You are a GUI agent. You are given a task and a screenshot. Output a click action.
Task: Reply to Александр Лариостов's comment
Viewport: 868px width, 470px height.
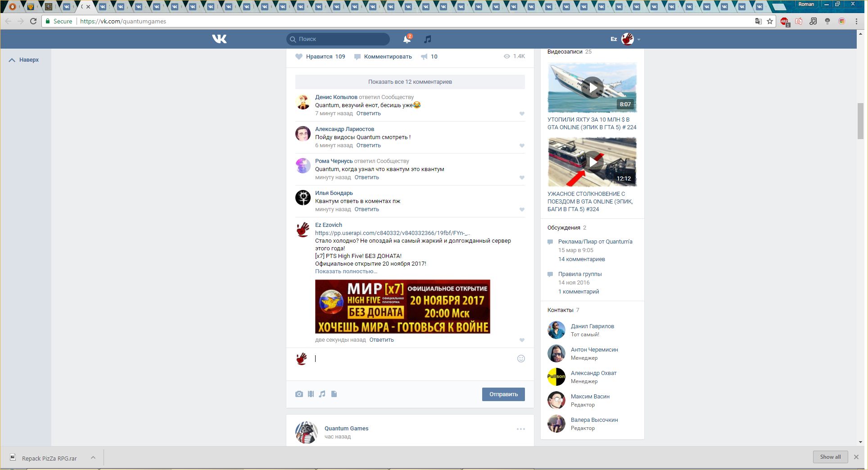(x=368, y=145)
